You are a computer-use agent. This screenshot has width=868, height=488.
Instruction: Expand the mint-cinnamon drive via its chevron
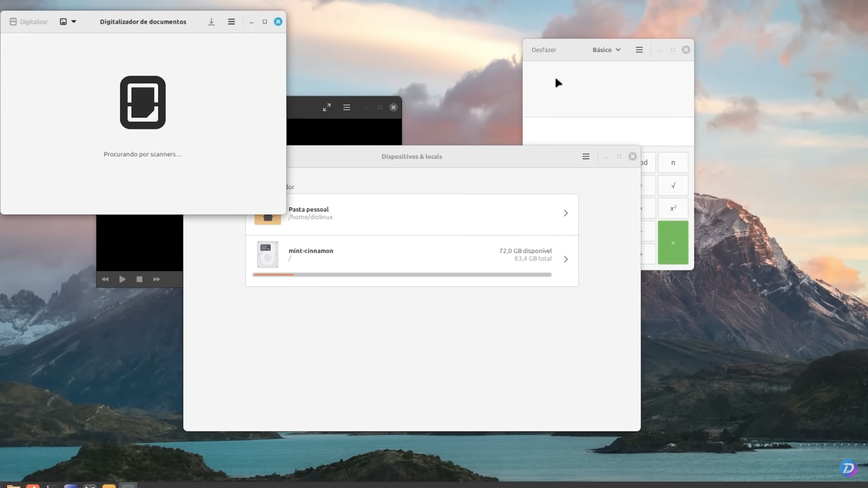tap(566, 259)
